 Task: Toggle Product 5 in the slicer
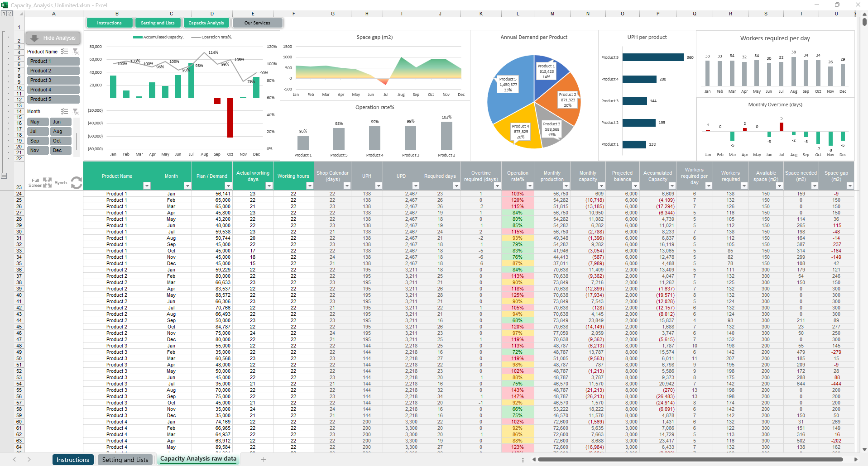coord(53,99)
